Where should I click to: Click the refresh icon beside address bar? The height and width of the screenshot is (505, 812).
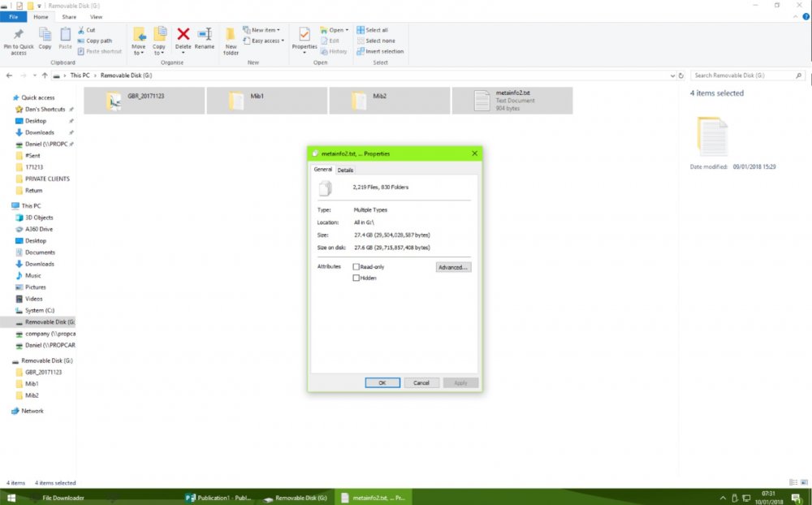(x=681, y=76)
